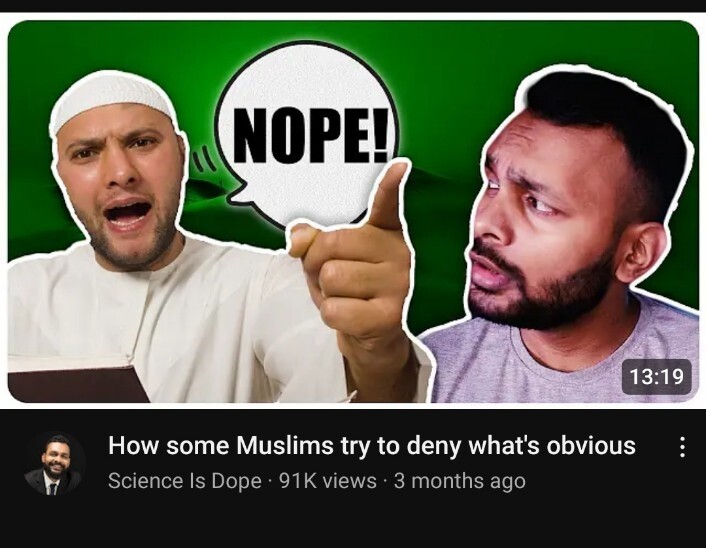Click the video thumbnail to play
The height and width of the screenshot is (548, 706).
pos(353,211)
